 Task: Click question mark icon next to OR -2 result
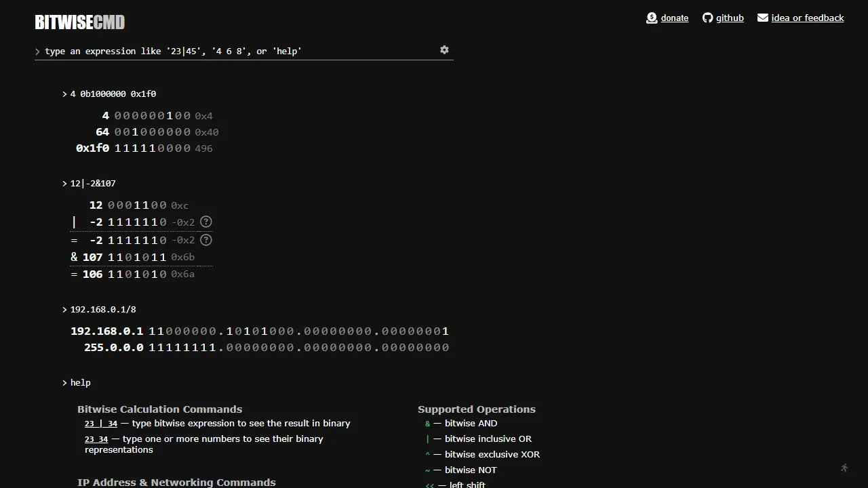point(205,222)
